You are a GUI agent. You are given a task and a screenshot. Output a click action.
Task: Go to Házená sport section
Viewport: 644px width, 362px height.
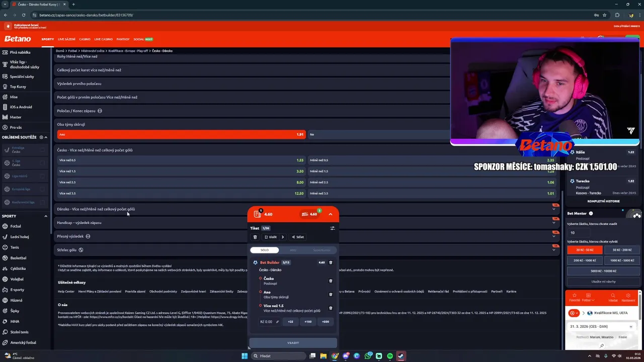point(16,300)
